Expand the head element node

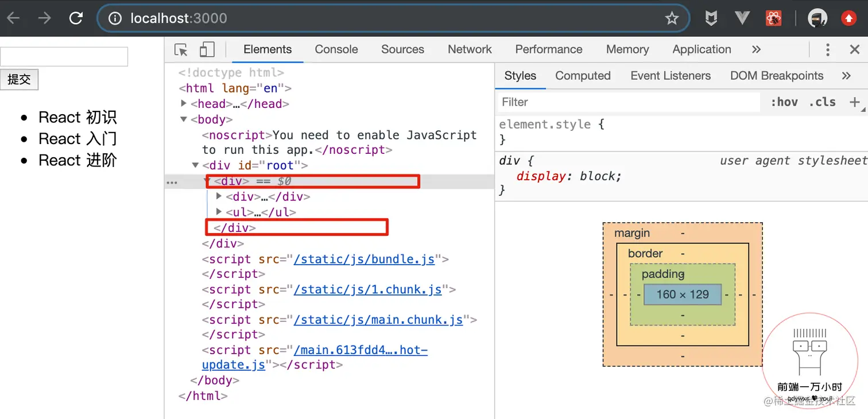(x=184, y=103)
